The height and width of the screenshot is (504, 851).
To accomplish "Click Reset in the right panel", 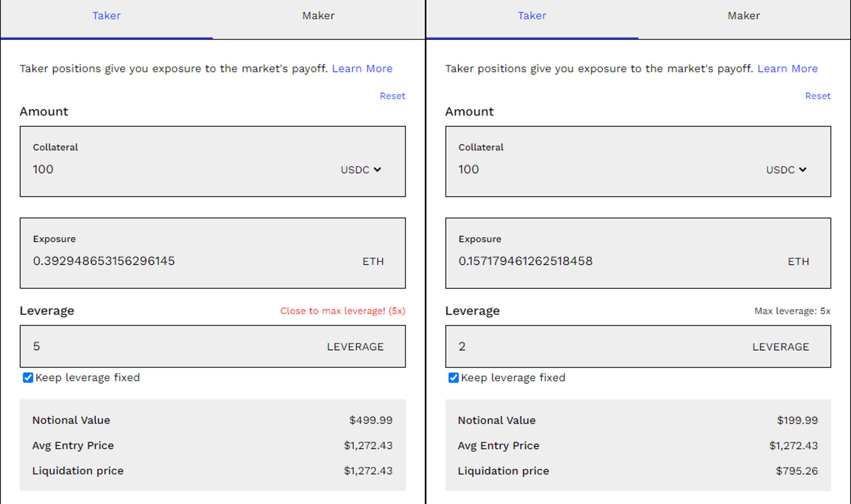I will [818, 96].
